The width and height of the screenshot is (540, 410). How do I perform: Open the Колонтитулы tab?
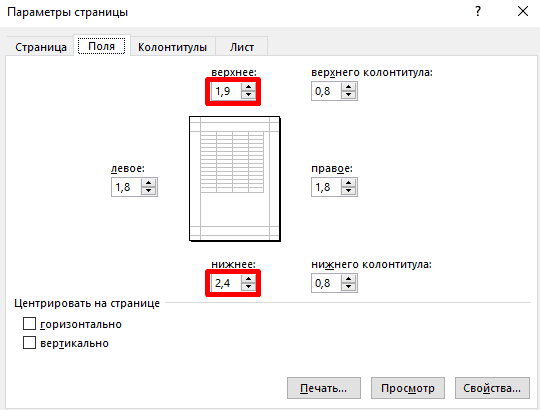[173, 47]
